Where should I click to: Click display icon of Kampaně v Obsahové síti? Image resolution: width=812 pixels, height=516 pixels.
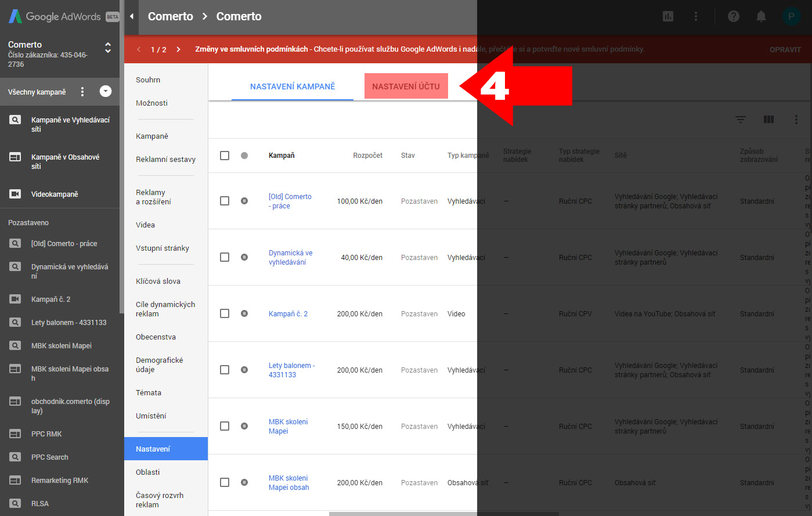(16, 157)
